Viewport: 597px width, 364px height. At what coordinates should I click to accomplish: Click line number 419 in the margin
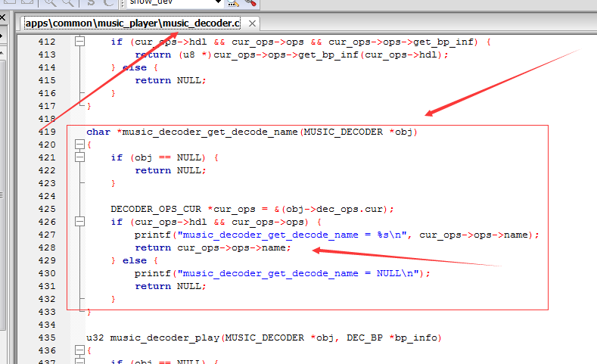[x=47, y=132]
